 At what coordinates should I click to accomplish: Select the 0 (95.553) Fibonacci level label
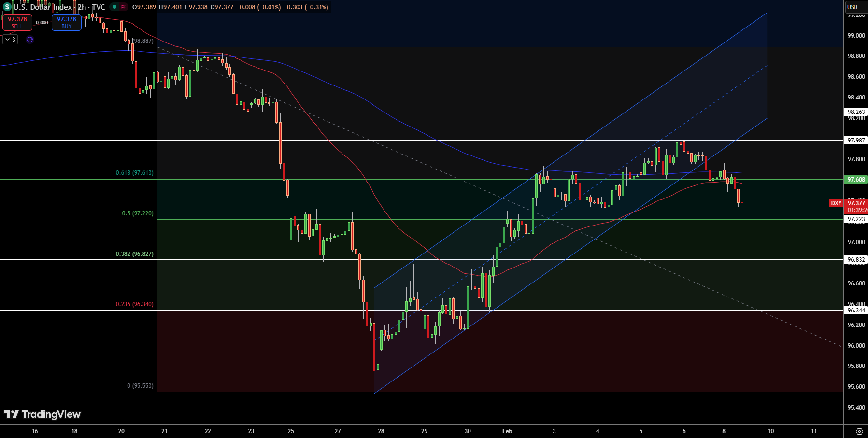(140, 386)
